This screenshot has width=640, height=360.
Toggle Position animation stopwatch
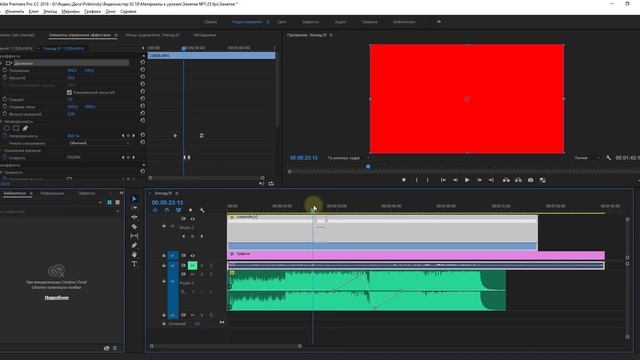tap(4, 70)
